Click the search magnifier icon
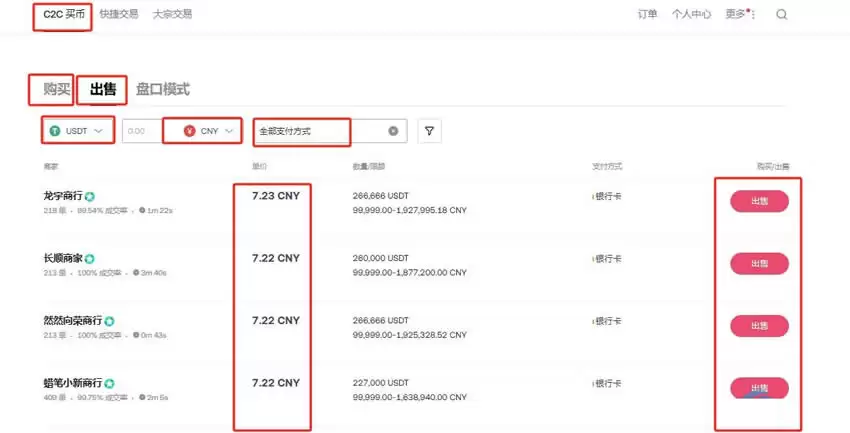 [781, 15]
